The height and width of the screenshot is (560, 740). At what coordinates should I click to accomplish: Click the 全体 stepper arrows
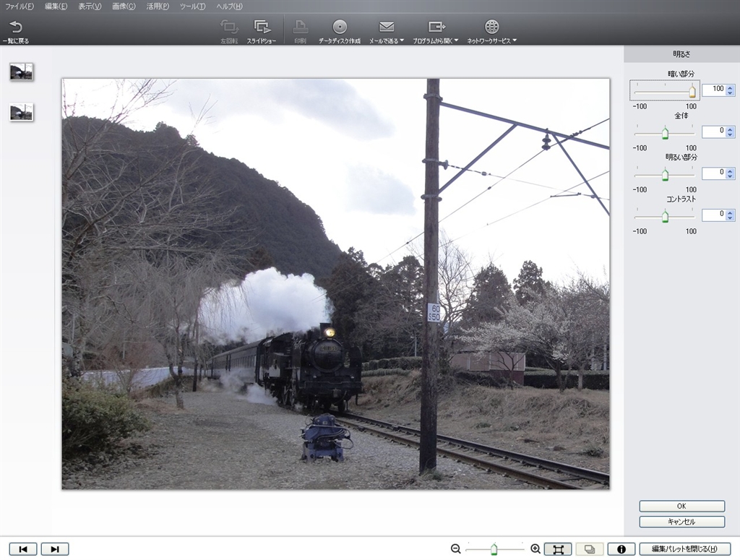pyautogui.click(x=730, y=132)
